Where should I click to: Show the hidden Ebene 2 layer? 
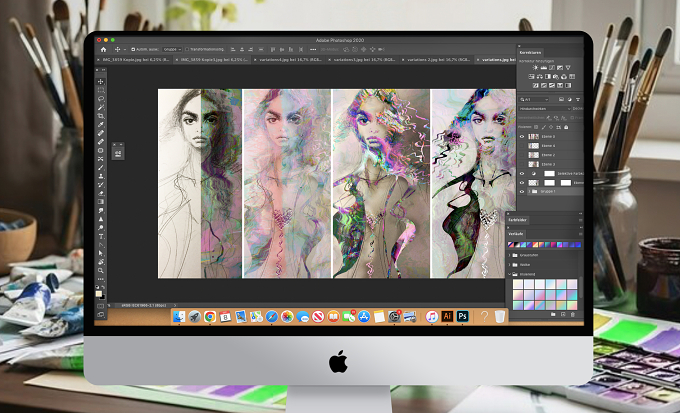(522, 155)
